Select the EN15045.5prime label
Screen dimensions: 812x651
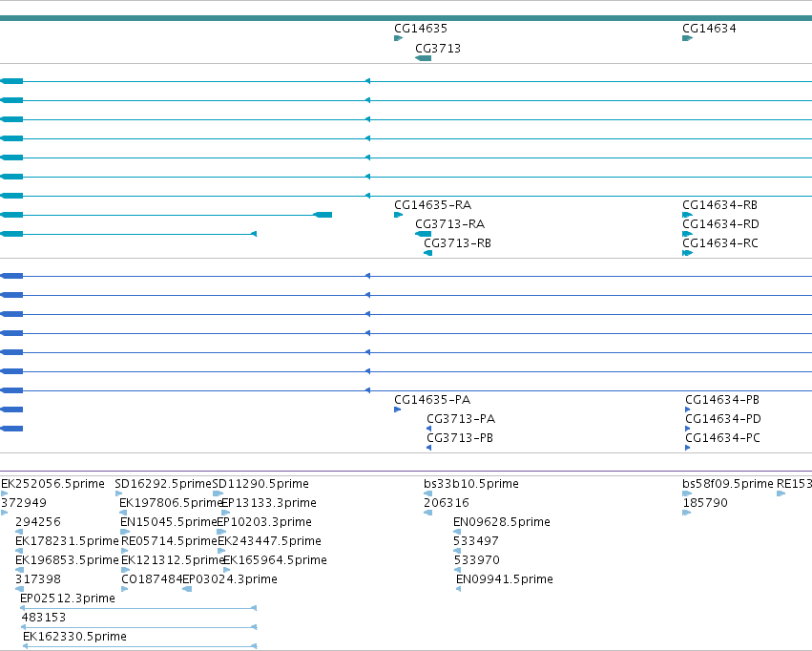coord(168,522)
